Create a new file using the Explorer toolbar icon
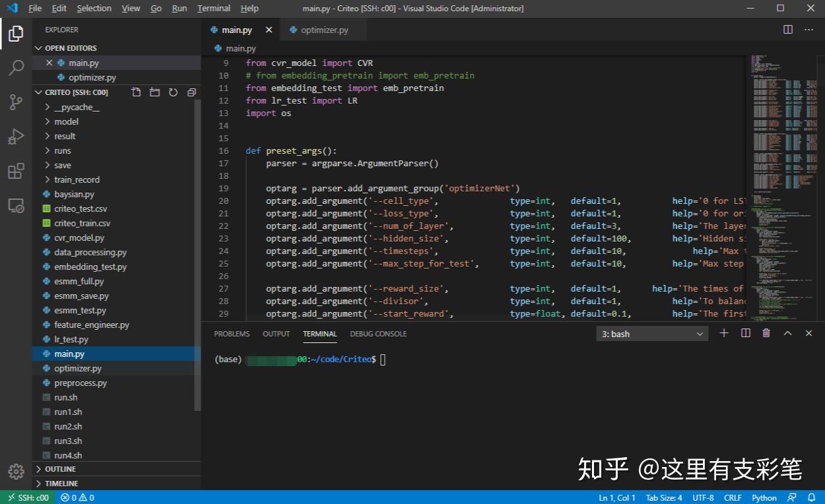The height and width of the screenshot is (504, 825). coord(136,92)
